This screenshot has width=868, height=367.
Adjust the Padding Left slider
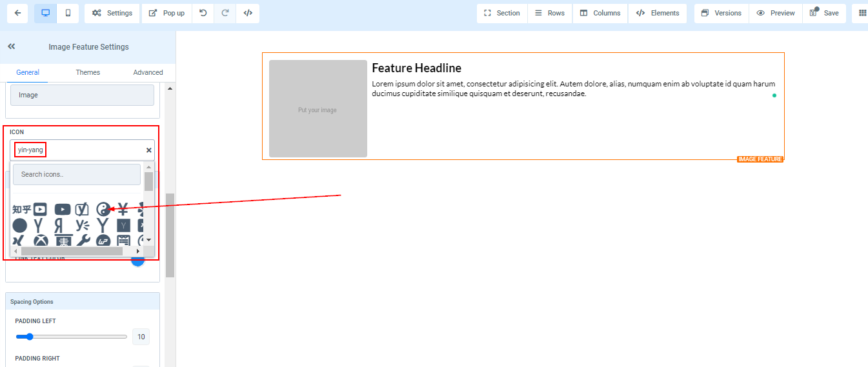click(29, 337)
